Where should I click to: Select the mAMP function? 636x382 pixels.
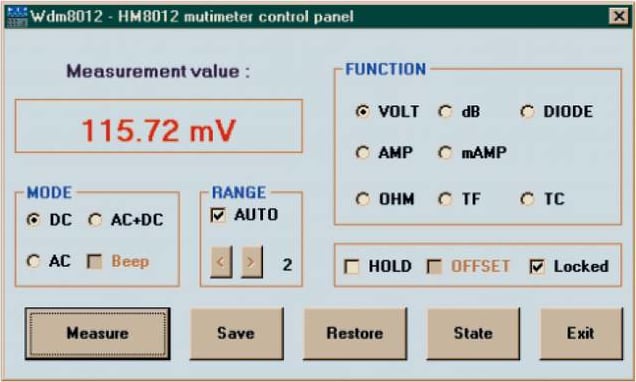[445, 152]
